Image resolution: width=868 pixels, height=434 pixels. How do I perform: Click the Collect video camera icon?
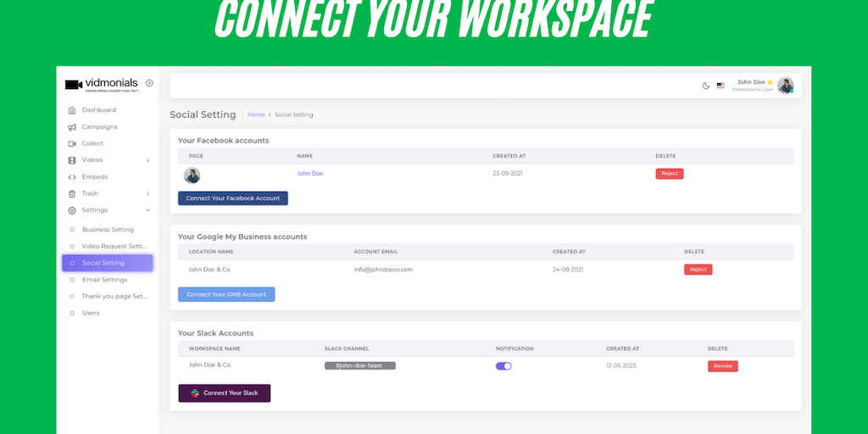[71, 143]
